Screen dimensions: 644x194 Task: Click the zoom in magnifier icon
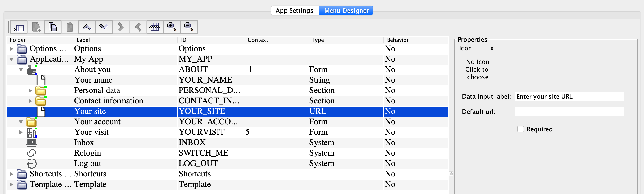[x=172, y=27]
